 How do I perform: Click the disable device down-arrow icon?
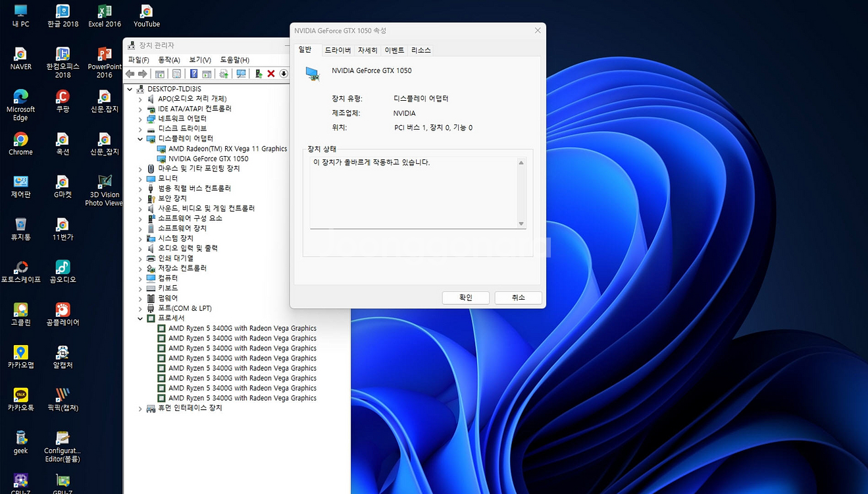point(284,74)
